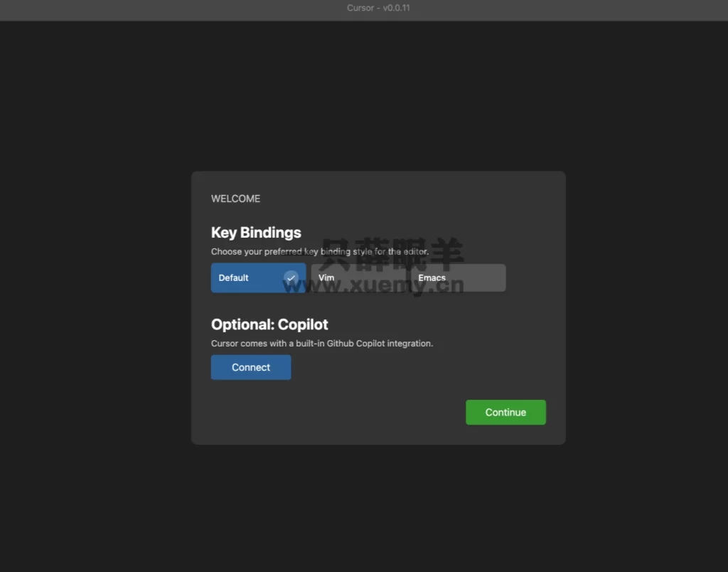
Task: Click the Key Bindings heading
Action: [x=256, y=233]
